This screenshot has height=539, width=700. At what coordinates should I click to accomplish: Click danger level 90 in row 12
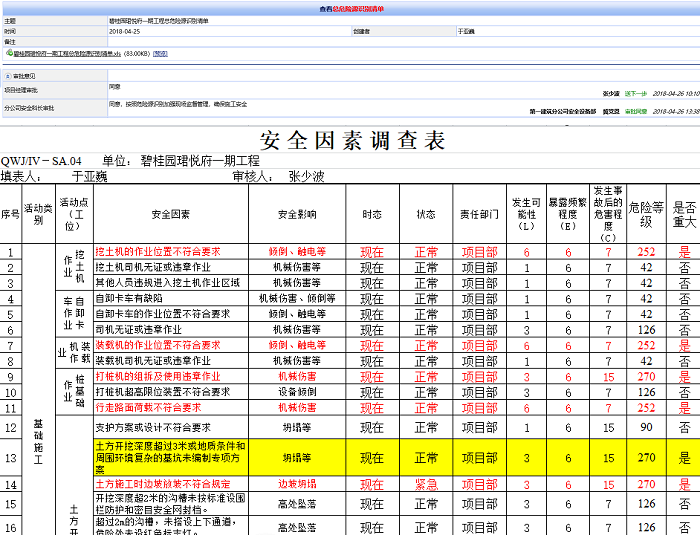click(x=646, y=427)
